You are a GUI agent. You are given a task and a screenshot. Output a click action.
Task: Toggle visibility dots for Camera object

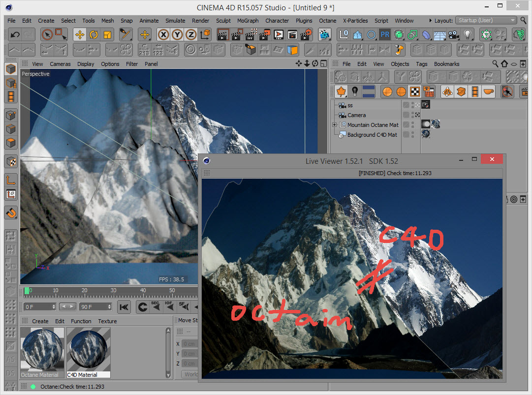pyautogui.click(x=412, y=115)
